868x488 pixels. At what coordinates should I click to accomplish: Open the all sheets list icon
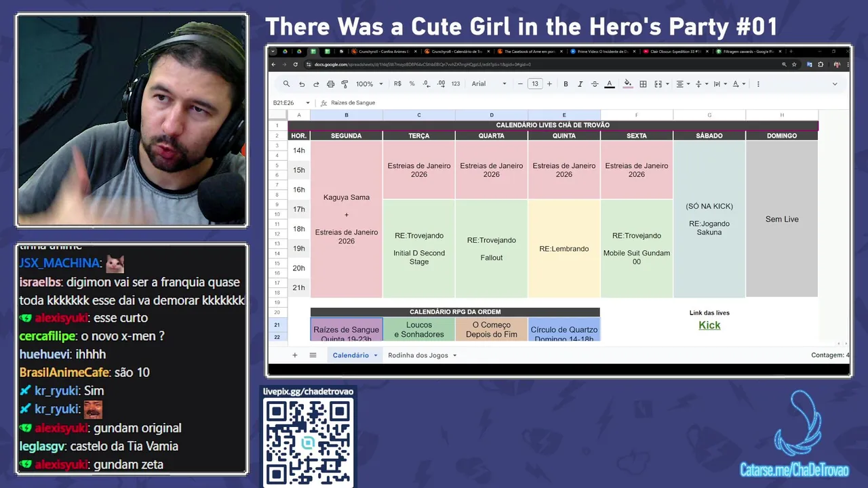[313, 355]
